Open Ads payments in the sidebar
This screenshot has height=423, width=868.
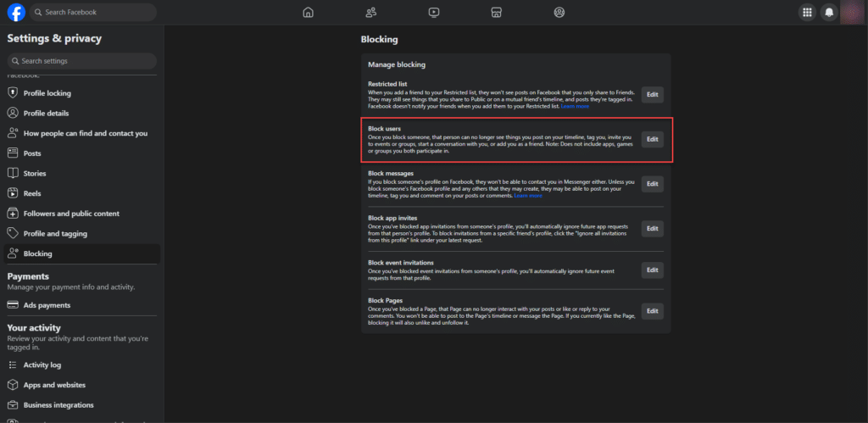coord(47,305)
